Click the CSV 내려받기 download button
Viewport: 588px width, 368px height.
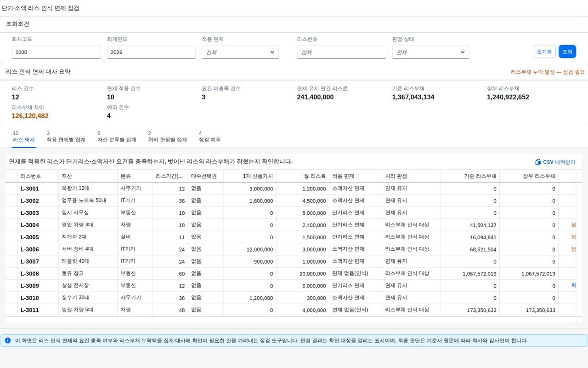click(x=555, y=162)
